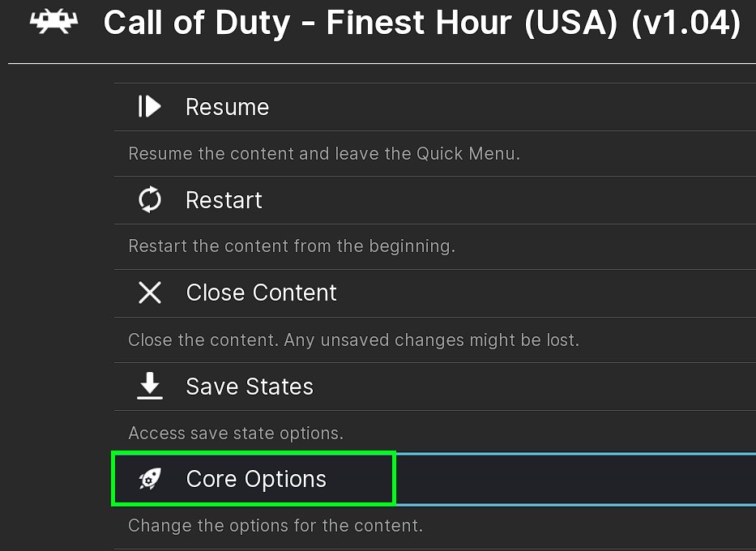
Task: Click the RetroArch invader logo
Action: (53, 23)
